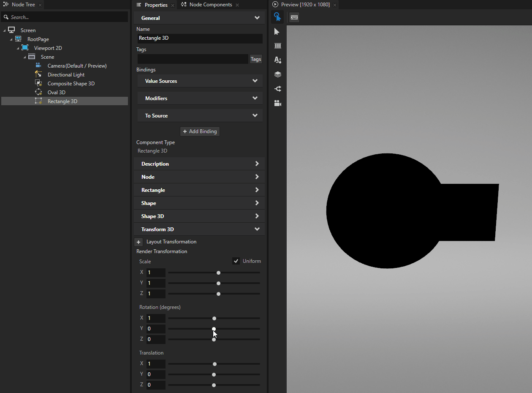Image resolution: width=532 pixels, height=393 pixels.
Task: Click the camera icon in Preview toolbar
Action: (277, 103)
